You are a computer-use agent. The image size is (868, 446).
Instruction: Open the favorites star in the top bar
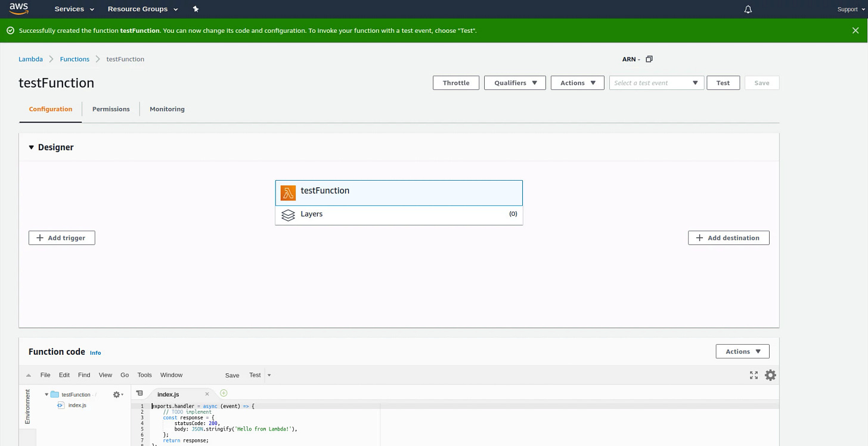[x=196, y=9]
